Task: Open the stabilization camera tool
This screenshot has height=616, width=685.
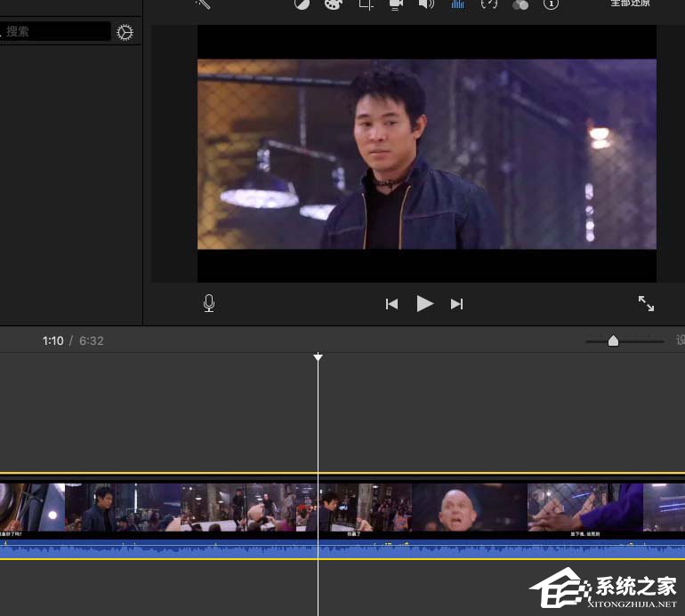Action: coord(395,4)
